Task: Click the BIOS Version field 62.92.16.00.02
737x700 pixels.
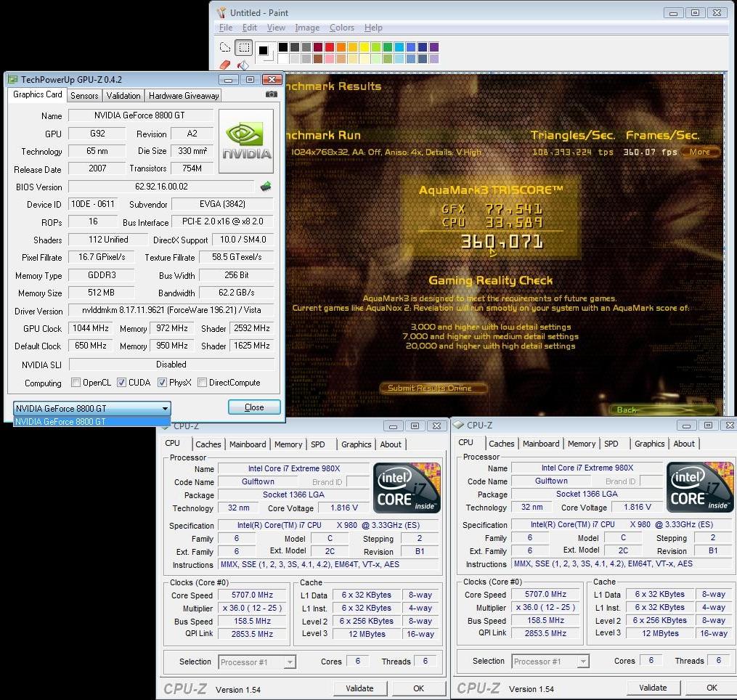Action: (161, 187)
